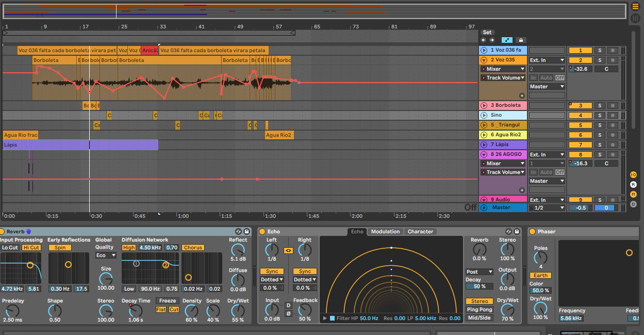Select Echo Ping Pong mode
Image resolution: width=644 pixels, height=335 pixels.
tap(480, 310)
